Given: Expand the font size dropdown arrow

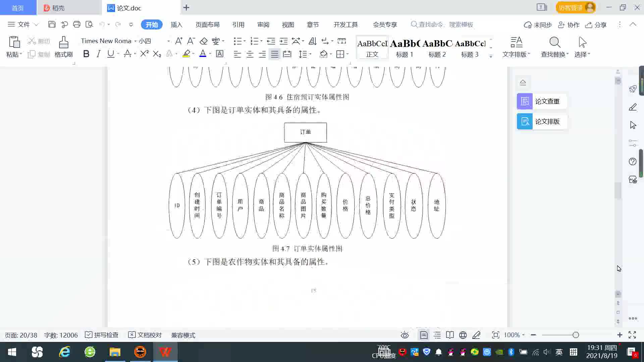Looking at the screenshot, I should 168,41.
